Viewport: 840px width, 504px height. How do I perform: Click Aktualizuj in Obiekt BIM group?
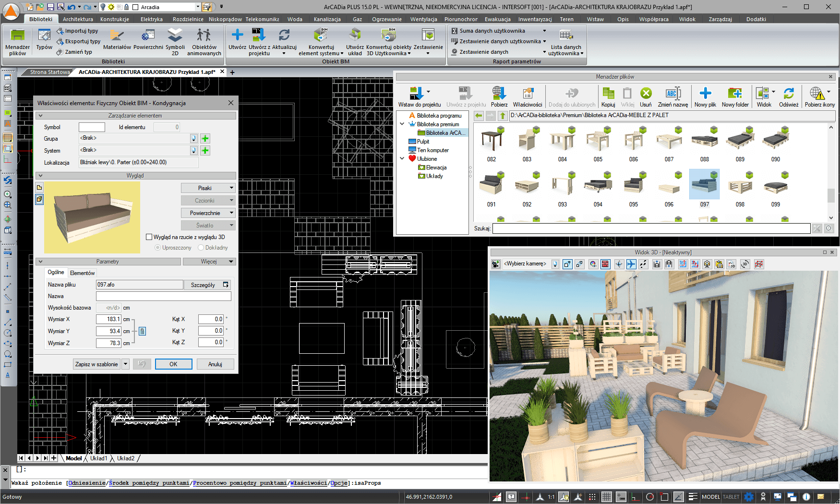point(284,42)
